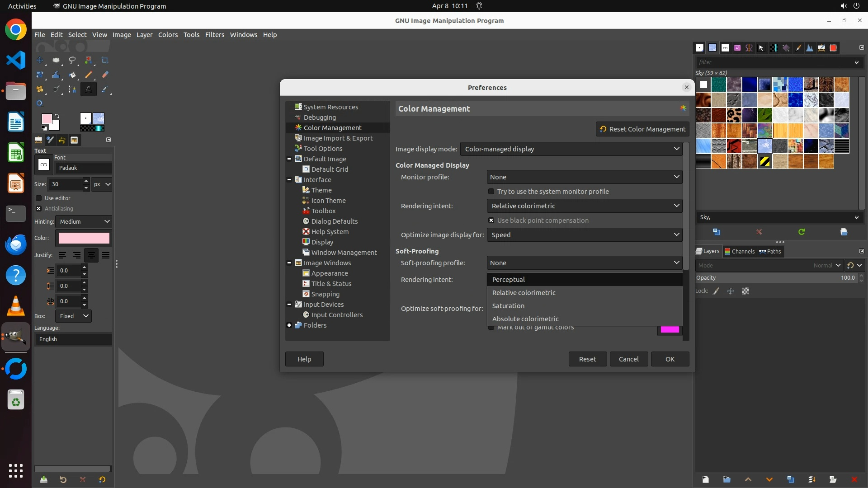Enable 'Try to use the system monitor profile'
868x488 pixels.
click(491, 192)
